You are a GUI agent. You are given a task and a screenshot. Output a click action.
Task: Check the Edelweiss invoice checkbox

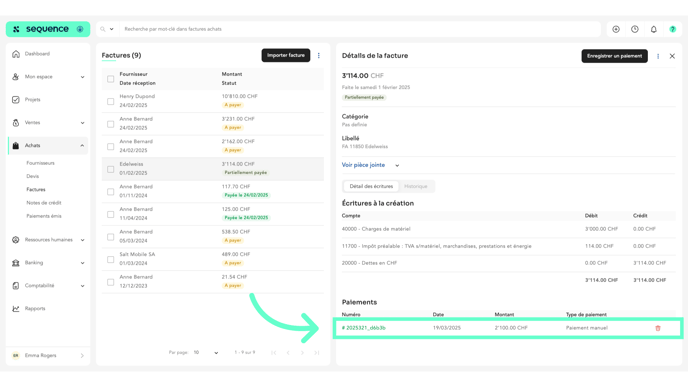click(x=111, y=169)
